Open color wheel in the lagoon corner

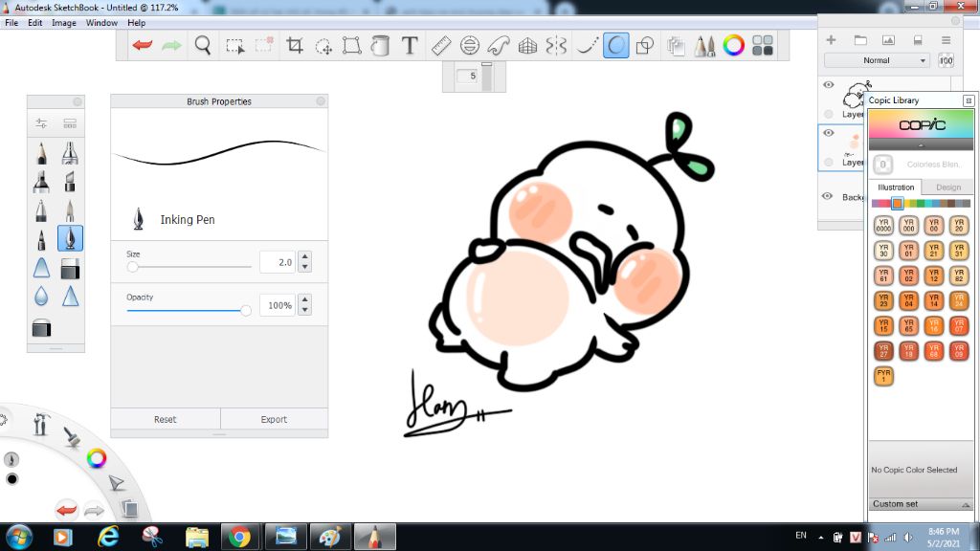[97, 458]
